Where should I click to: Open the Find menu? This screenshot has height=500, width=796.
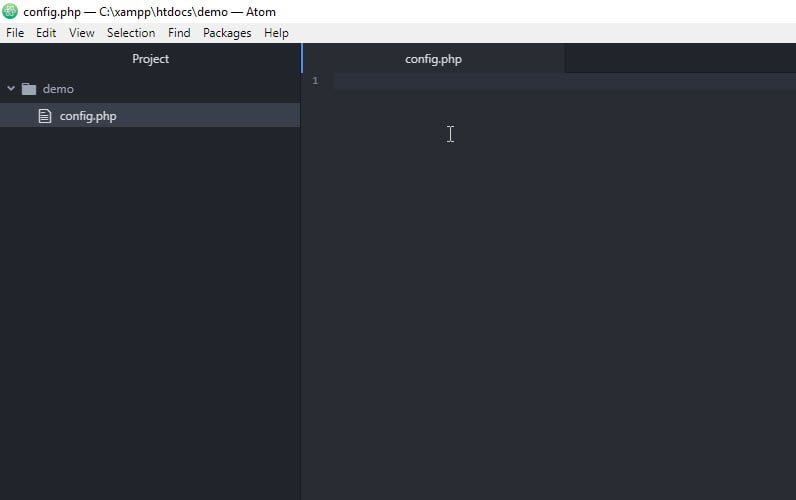[179, 33]
